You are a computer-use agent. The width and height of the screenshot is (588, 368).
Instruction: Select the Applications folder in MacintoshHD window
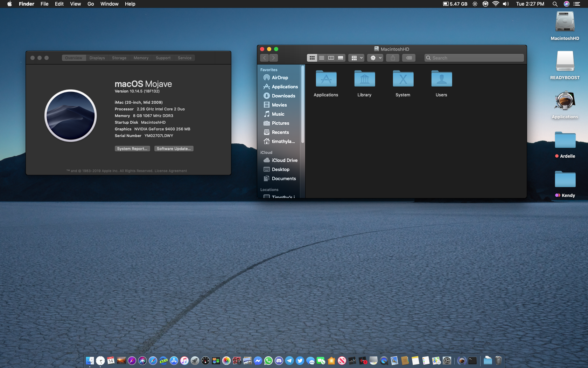pyautogui.click(x=326, y=84)
